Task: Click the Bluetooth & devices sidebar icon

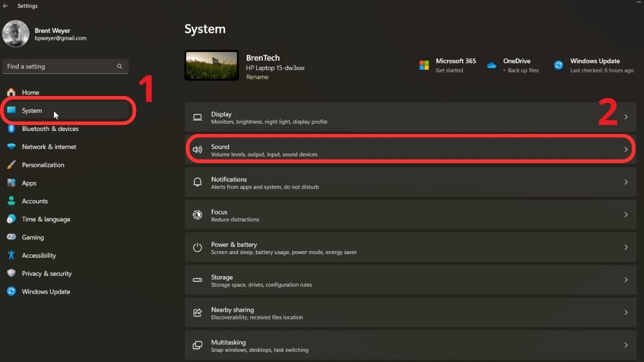Action: coord(11,129)
